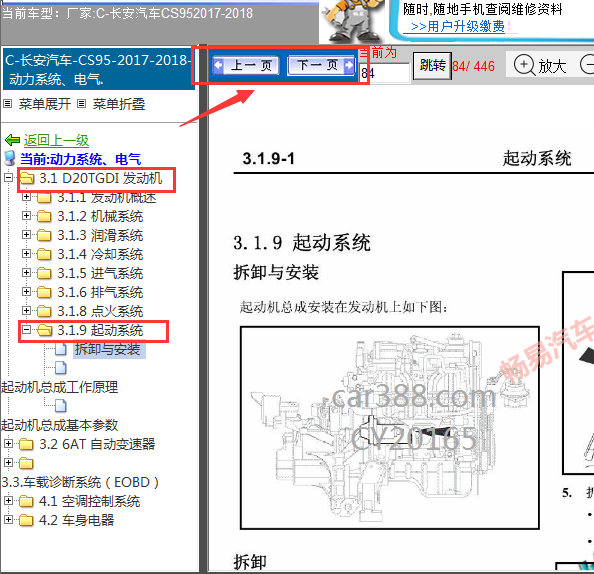Screen dimensions: 594x574
Task: Click the folder icon above 3.3.车载诊断系统
Action: point(26,463)
